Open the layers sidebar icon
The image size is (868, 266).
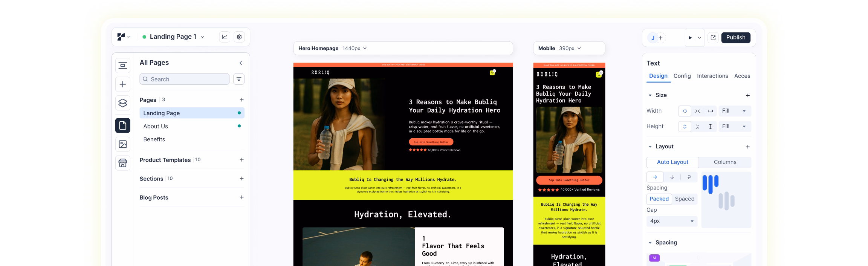(x=123, y=103)
